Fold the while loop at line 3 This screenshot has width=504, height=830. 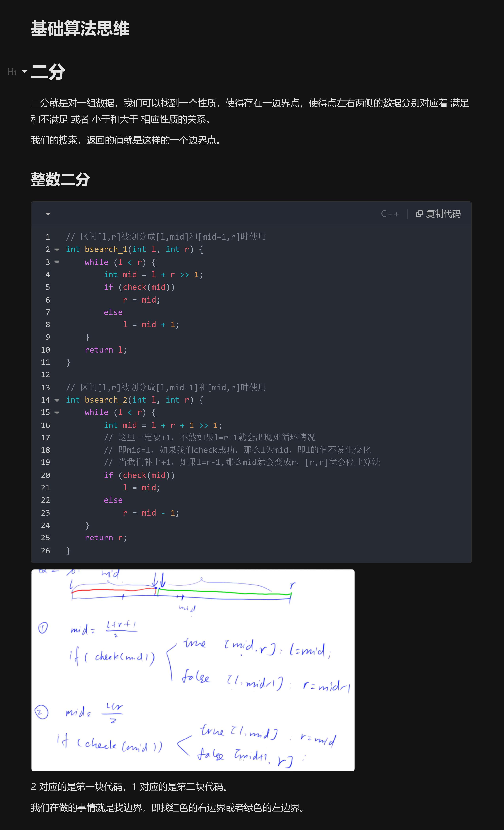click(57, 262)
